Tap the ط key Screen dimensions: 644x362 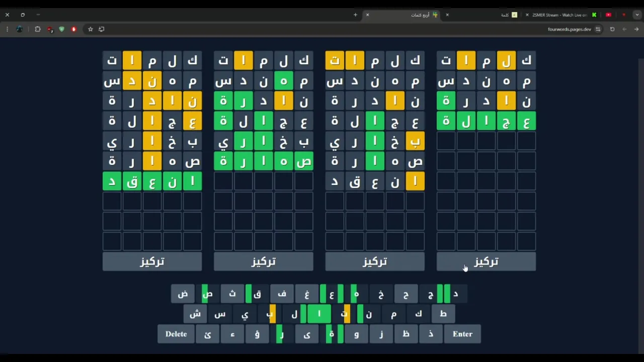click(443, 314)
